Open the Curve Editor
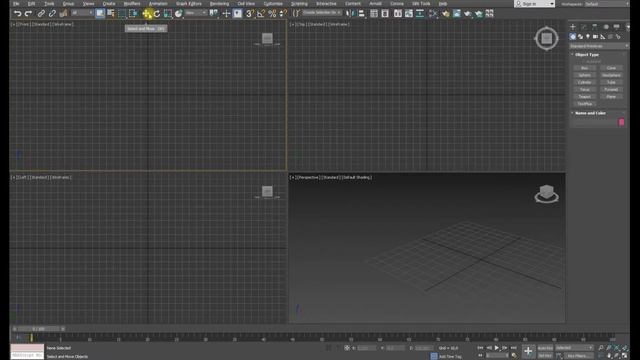The height and width of the screenshot is (360, 640). 409,14
